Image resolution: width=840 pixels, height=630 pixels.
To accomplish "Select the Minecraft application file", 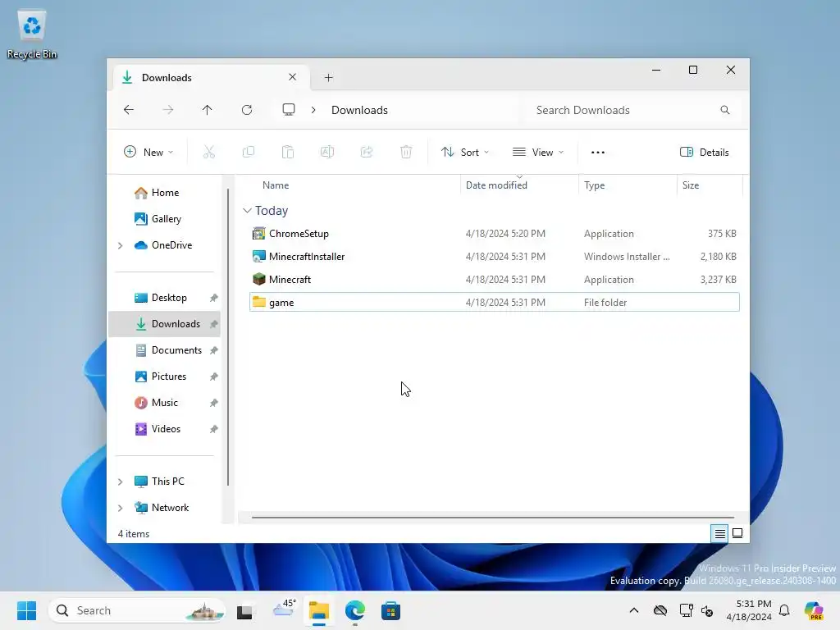I will pyautogui.click(x=494, y=280).
